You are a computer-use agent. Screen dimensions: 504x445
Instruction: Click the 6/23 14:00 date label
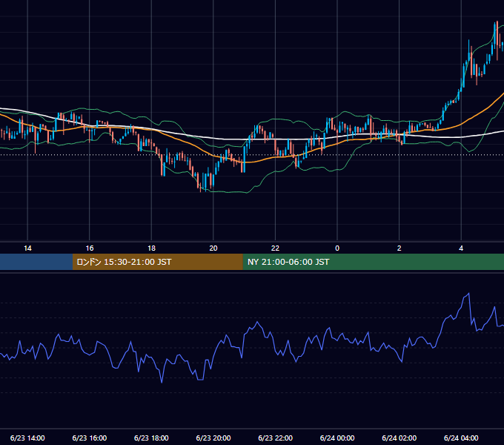pyautogui.click(x=27, y=438)
